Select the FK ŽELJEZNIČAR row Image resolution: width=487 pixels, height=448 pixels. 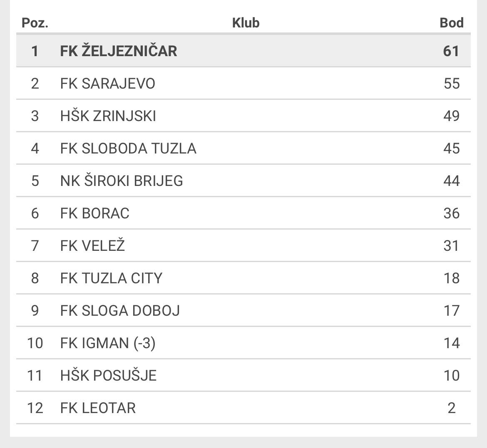[x=243, y=51]
